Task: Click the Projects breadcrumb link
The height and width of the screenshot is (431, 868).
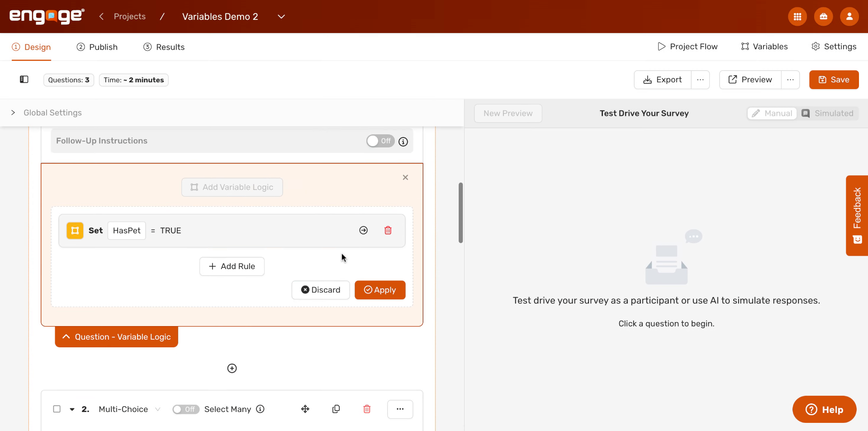Action: 130,17
